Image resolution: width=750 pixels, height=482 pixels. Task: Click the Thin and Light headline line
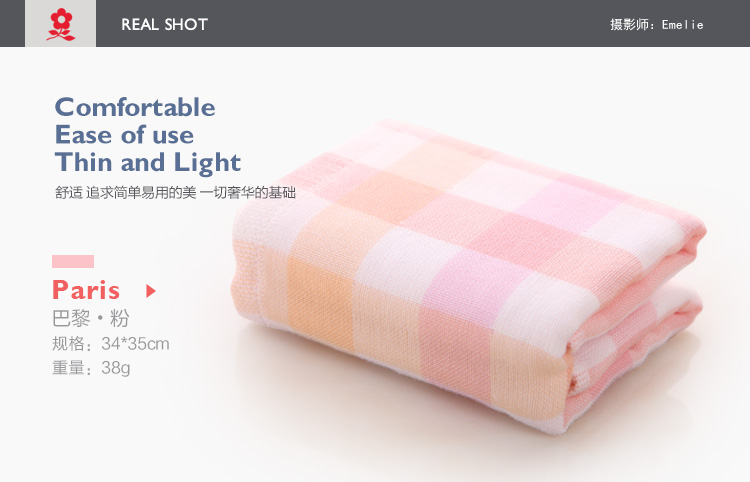coord(148,163)
